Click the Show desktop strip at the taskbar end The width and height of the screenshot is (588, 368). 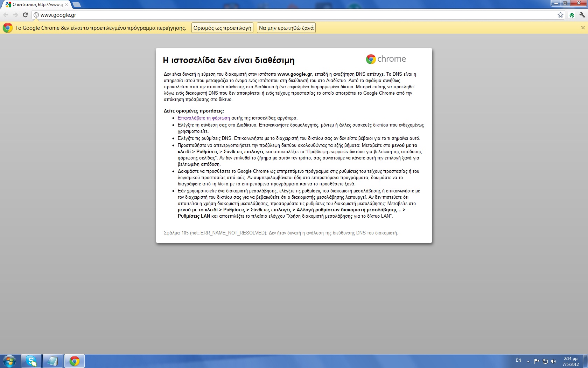585,361
